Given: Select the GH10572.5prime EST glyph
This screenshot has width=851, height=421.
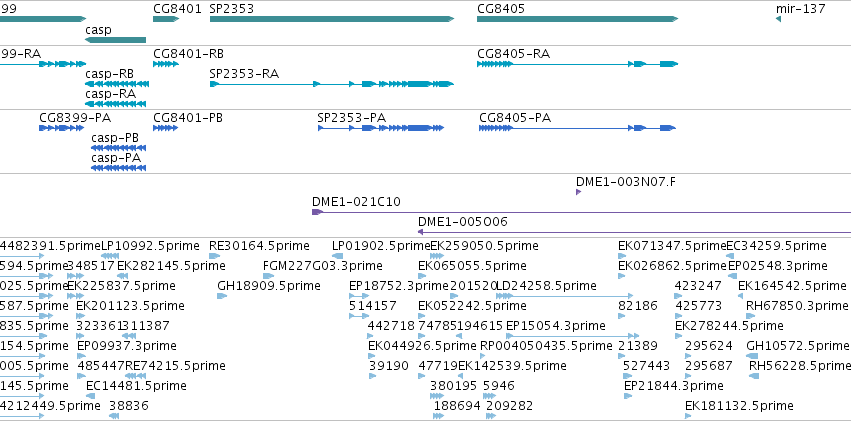Looking at the screenshot, I should [752, 356].
